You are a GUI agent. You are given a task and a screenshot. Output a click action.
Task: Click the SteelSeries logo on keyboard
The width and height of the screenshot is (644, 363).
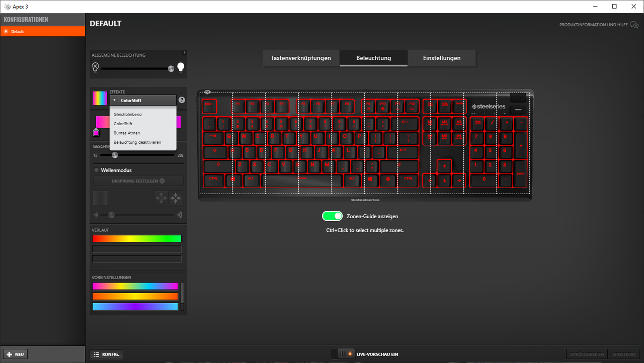(489, 107)
